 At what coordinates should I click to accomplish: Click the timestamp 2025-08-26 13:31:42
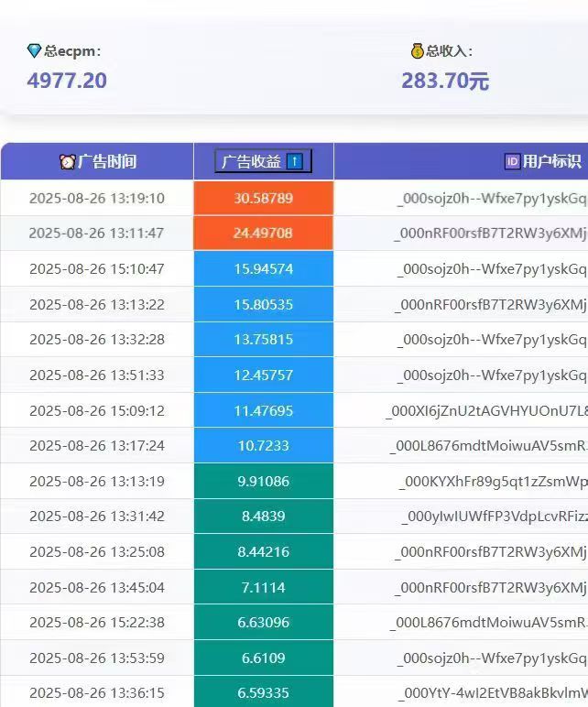[97, 517]
